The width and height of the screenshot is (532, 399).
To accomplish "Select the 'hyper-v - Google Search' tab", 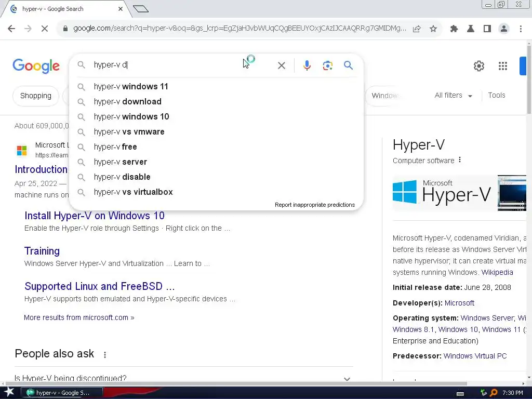I will coord(65,9).
